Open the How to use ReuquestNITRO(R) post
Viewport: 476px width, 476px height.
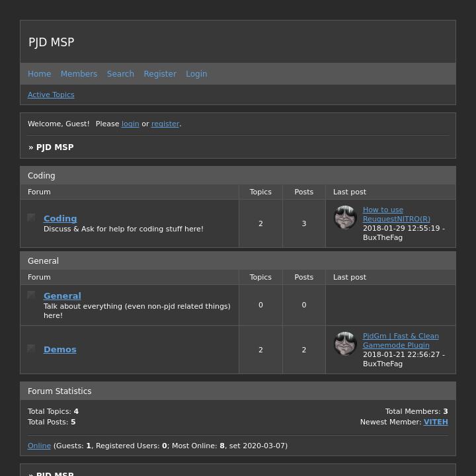click(x=396, y=214)
